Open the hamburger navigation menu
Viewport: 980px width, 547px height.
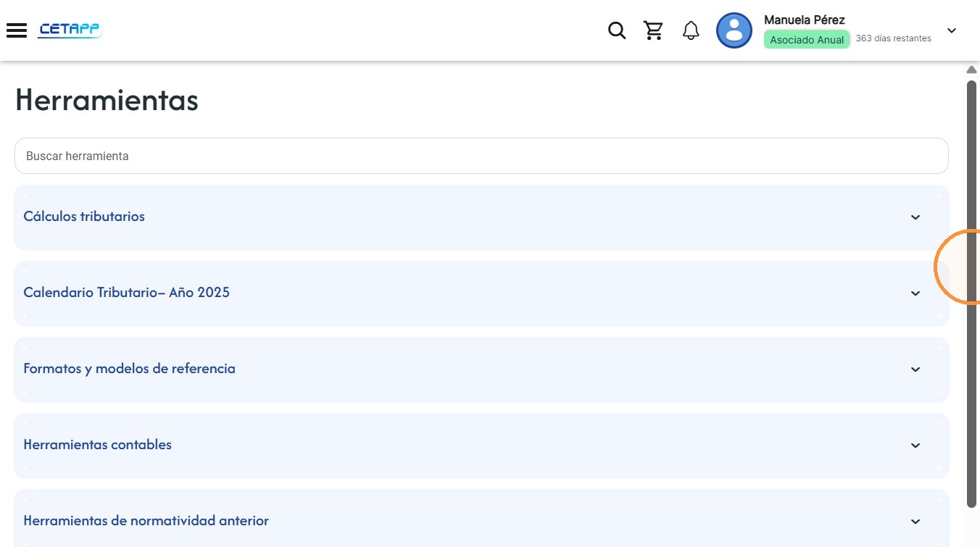click(x=17, y=30)
